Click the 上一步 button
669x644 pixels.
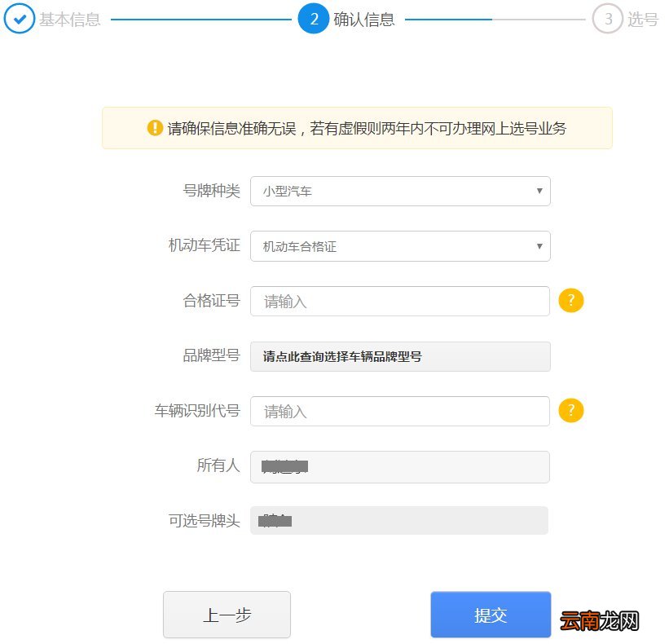click(x=227, y=615)
